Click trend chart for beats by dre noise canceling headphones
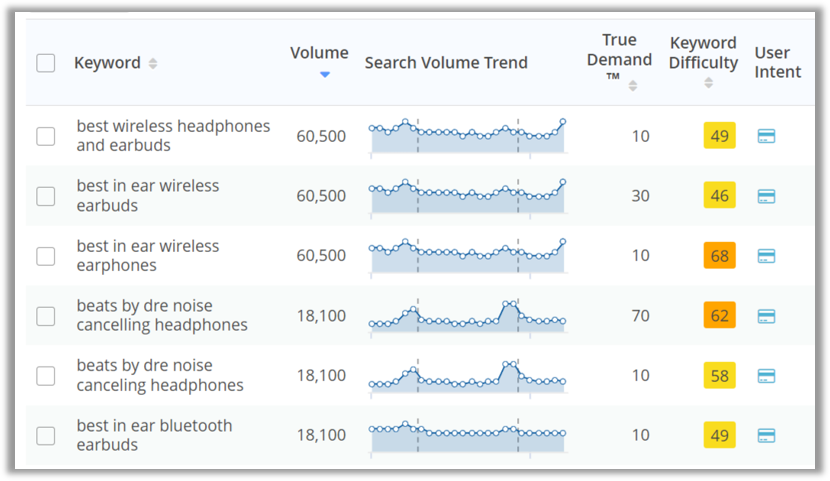830x481 pixels. tap(468, 376)
